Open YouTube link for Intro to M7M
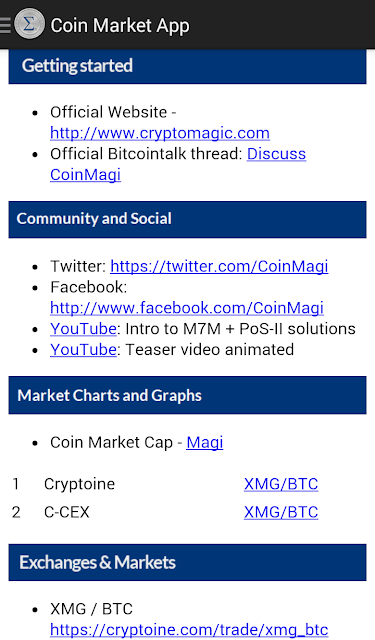This screenshot has width=375, height=640. pos(83,329)
